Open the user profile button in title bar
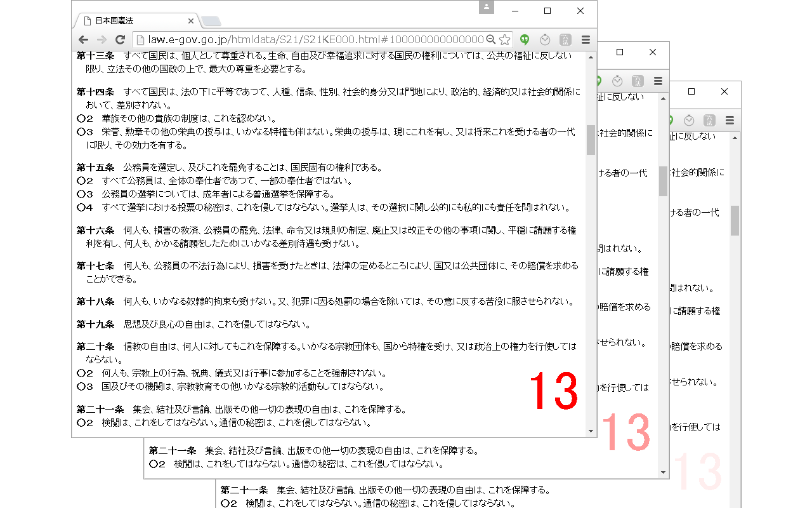This screenshot has width=812, height=508. [x=487, y=7]
